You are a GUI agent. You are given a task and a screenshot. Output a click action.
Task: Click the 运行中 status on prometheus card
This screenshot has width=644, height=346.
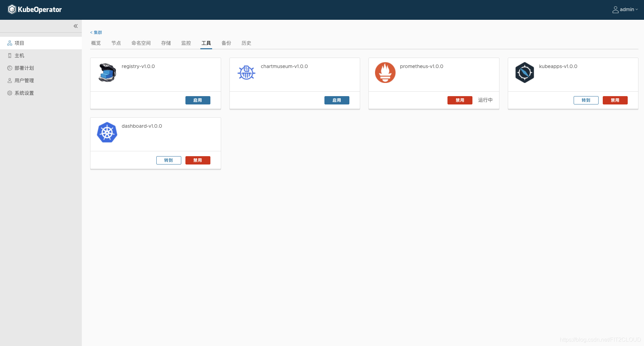pyautogui.click(x=485, y=100)
